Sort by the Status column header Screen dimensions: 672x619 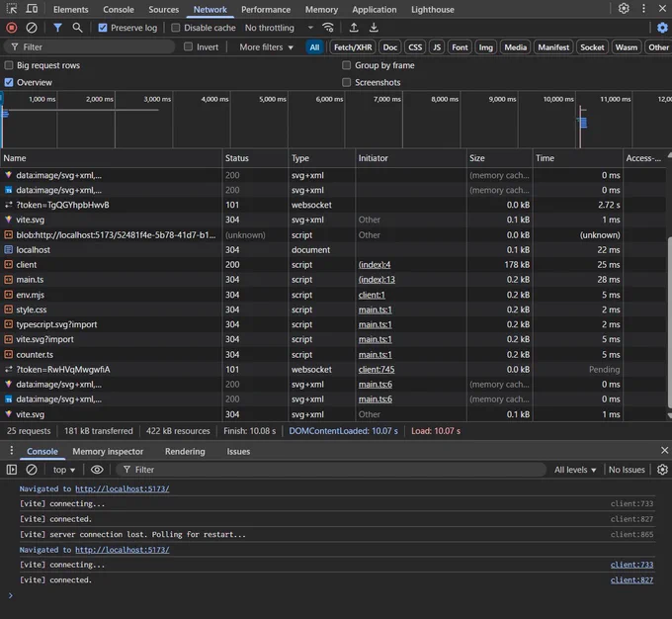click(255, 158)
